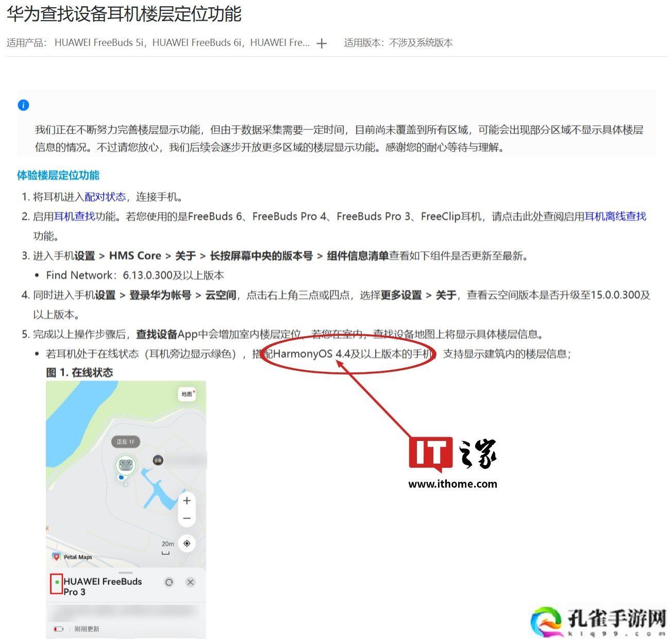The image size is (672, 639).
Task: Click the Find Network version bullet text
Action: (x=135, y=275)
